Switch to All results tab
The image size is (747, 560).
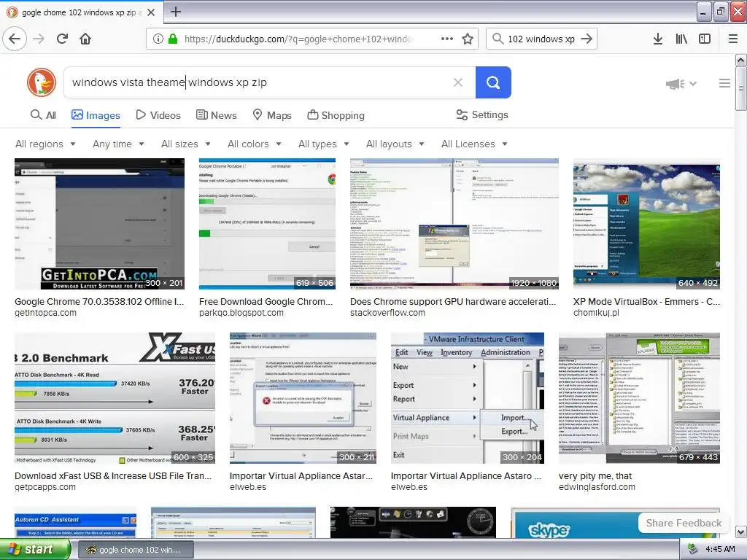point(43,115)
